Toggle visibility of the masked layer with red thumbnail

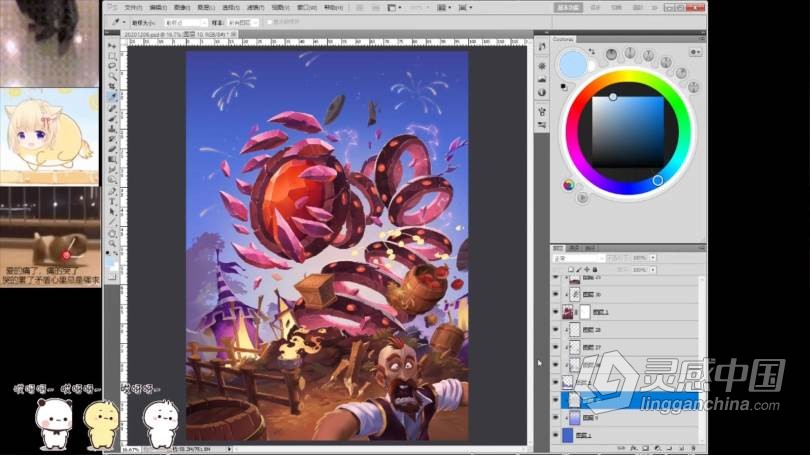556,312
